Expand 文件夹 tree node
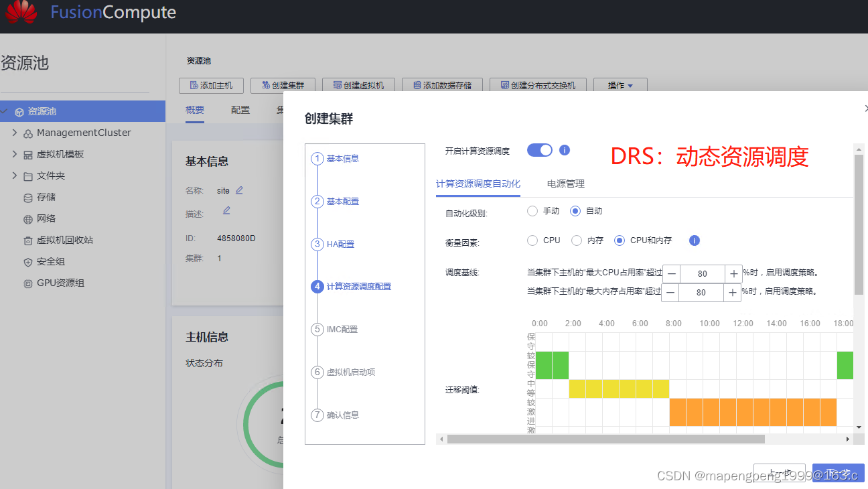Image resolution: width=868 pixels, height=489 pixels. [15, 176]
